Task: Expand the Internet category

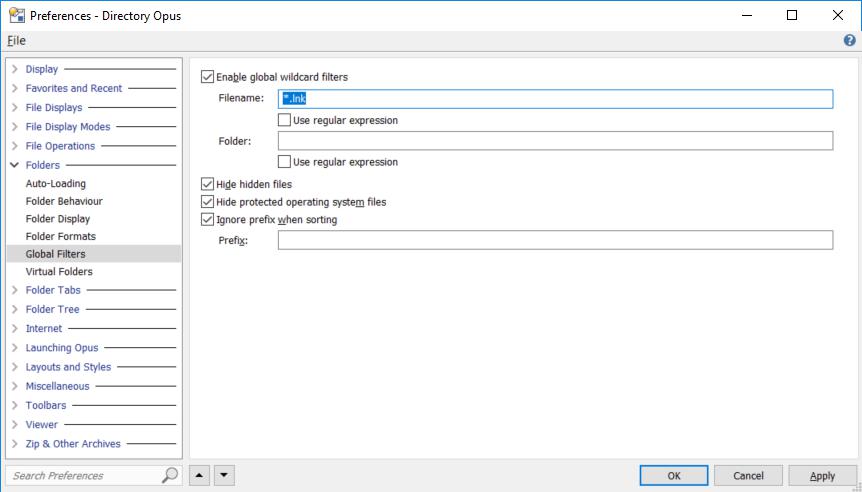Action: 15,329
